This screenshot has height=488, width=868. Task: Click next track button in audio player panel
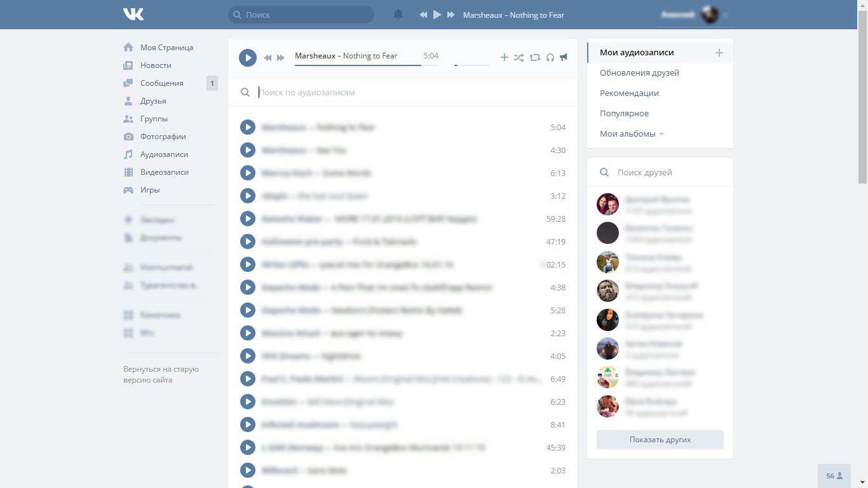coord(281,58)
